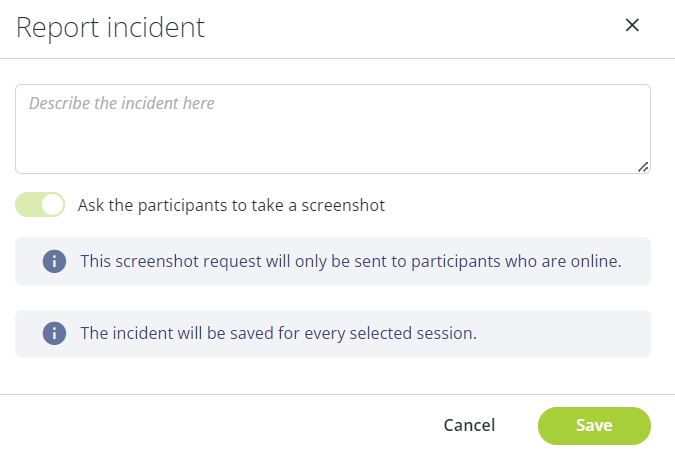Click the blank right side of the saved-session info banner
The height and width of the screenshot is (450, 675).
click(x=562, y=333)
